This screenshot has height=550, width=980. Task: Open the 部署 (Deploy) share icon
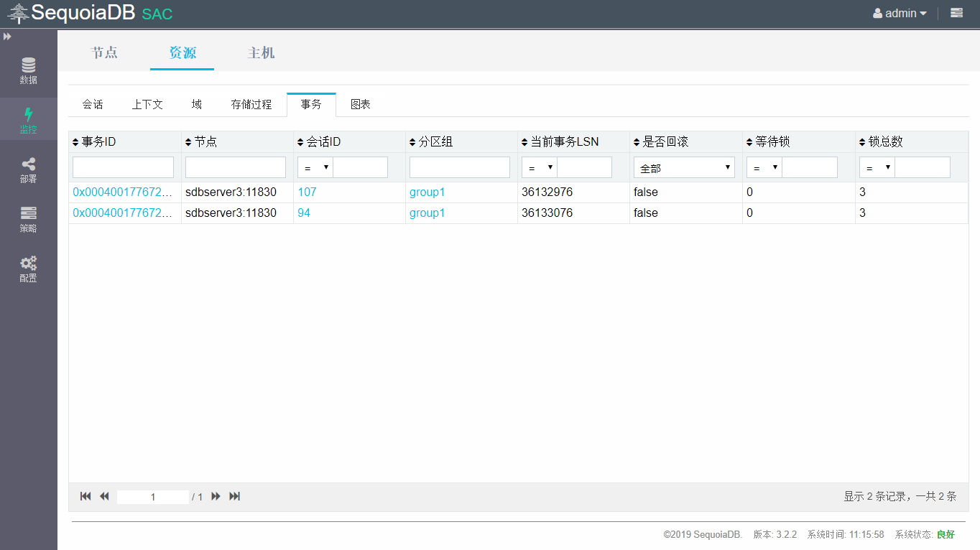[28, 170]
